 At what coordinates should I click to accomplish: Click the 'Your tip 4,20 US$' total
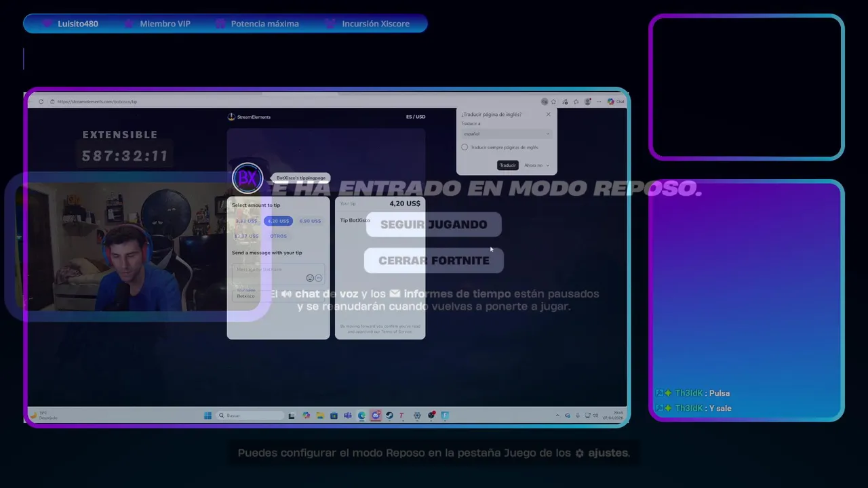380,203
